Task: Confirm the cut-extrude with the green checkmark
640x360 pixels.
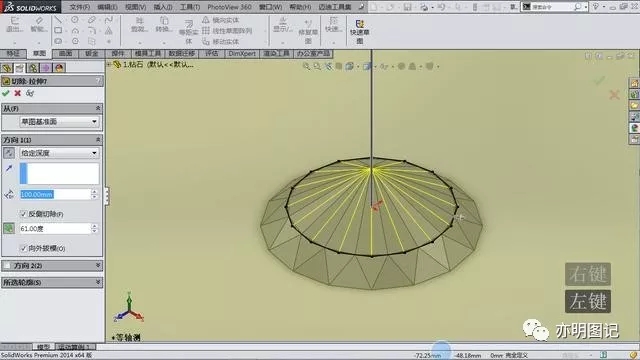Action: (6, 93)
